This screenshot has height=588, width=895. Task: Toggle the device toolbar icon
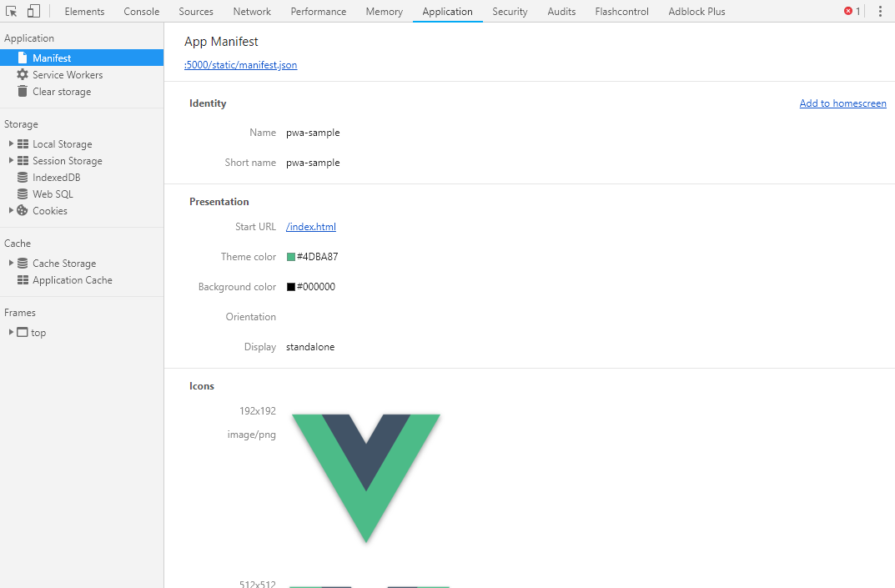pos(33,11)
